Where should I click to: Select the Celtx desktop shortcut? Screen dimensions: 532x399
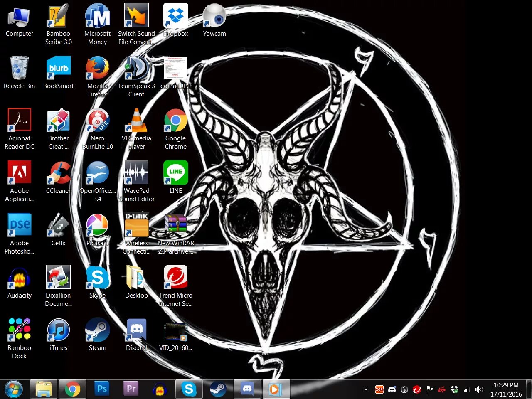tap(58, 230)
